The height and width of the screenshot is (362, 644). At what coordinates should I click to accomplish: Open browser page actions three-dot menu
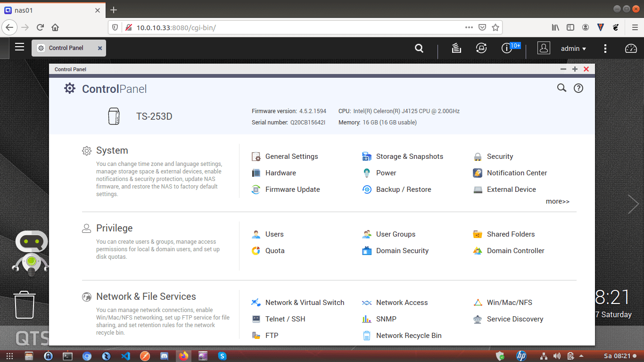point(469,27)
